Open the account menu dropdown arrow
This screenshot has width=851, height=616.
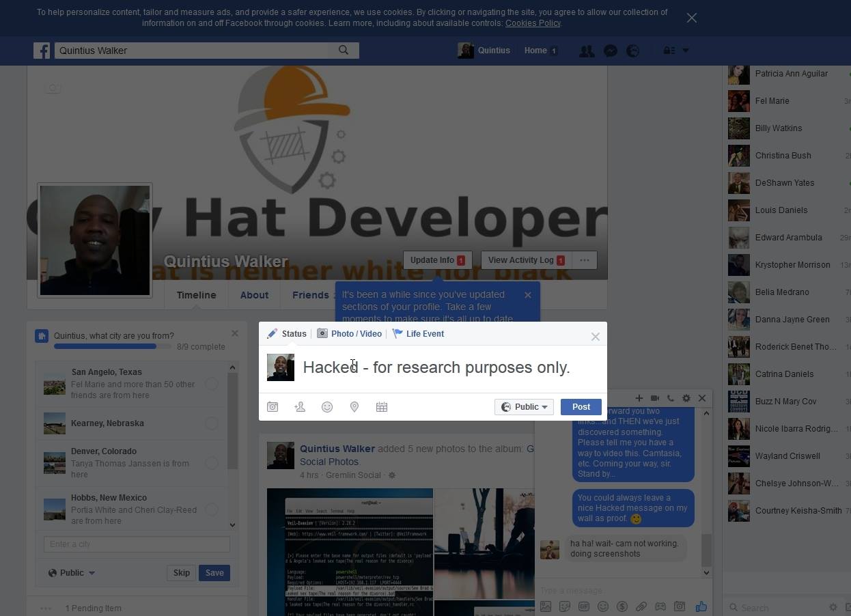coord(686,51)
